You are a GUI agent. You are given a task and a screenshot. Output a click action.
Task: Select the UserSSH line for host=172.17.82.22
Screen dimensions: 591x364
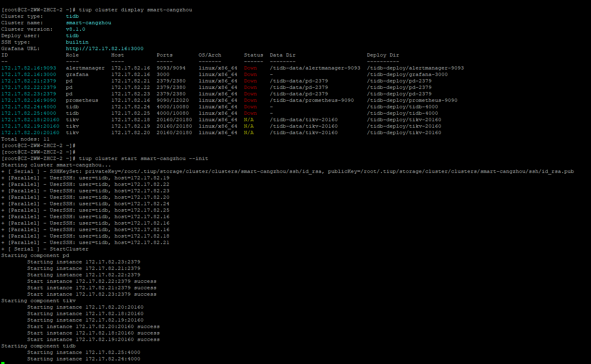pos(85,184)
